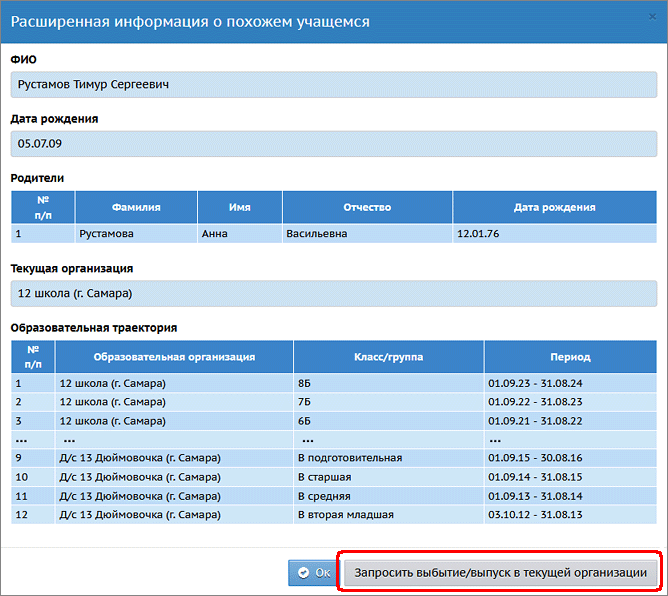Viewport: 668px width, 596px height.
Task: Click the 'Имя' column header
Action: [x=239, y=207]
